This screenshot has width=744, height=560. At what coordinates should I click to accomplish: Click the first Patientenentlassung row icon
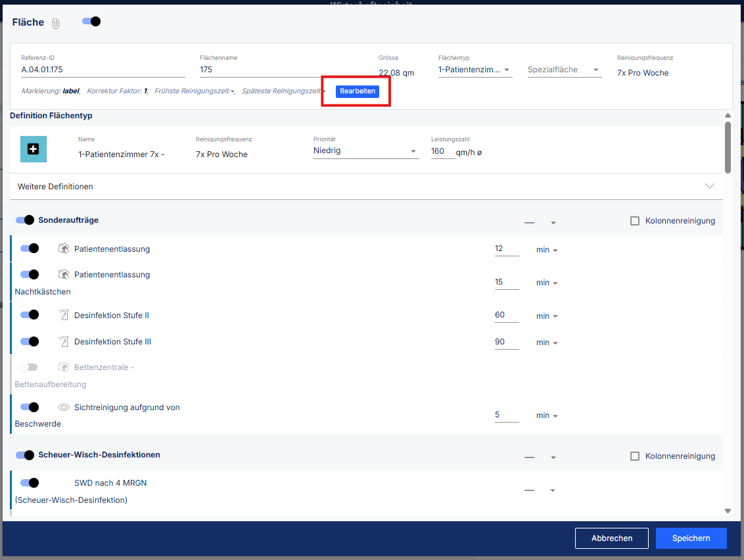(x=64, y=248)
